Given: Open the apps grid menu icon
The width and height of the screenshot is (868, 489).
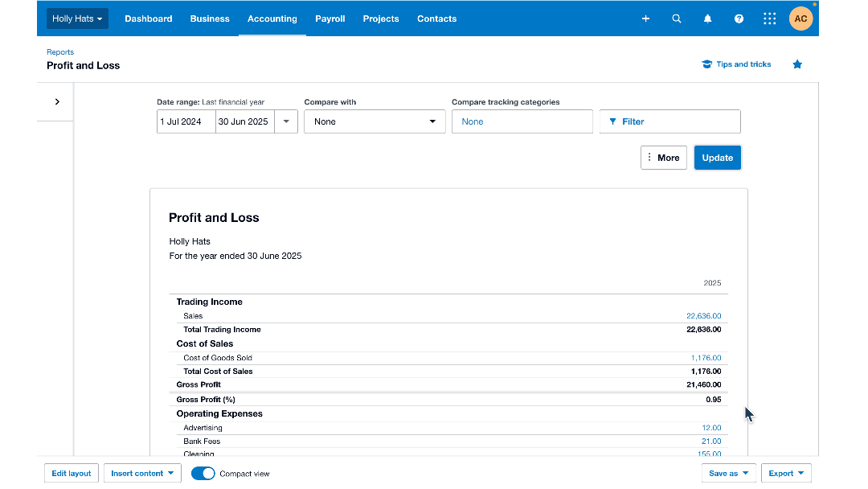Looking at the screenshot, I should 769,18.
